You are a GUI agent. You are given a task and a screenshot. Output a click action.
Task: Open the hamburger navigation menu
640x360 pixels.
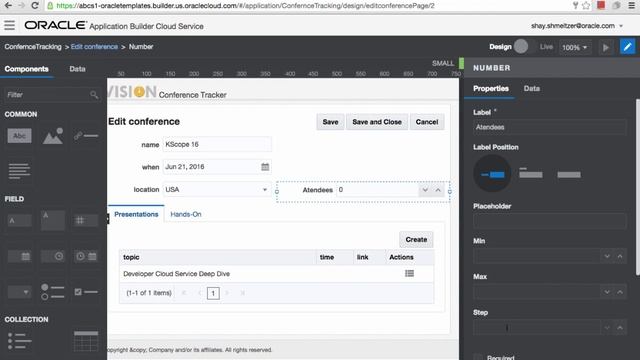click(x=9, y=25)
